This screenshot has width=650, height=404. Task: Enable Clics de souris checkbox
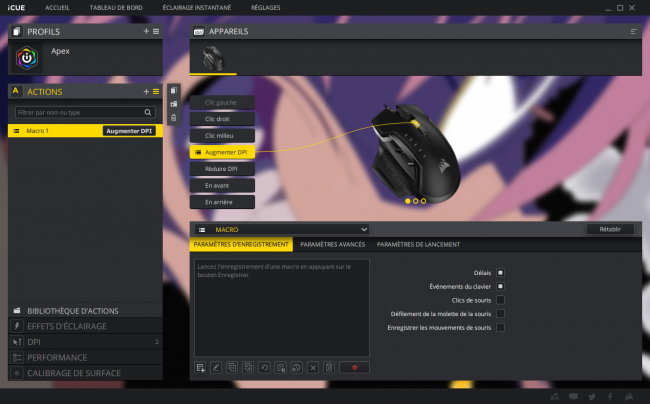[x=500, y=300]
